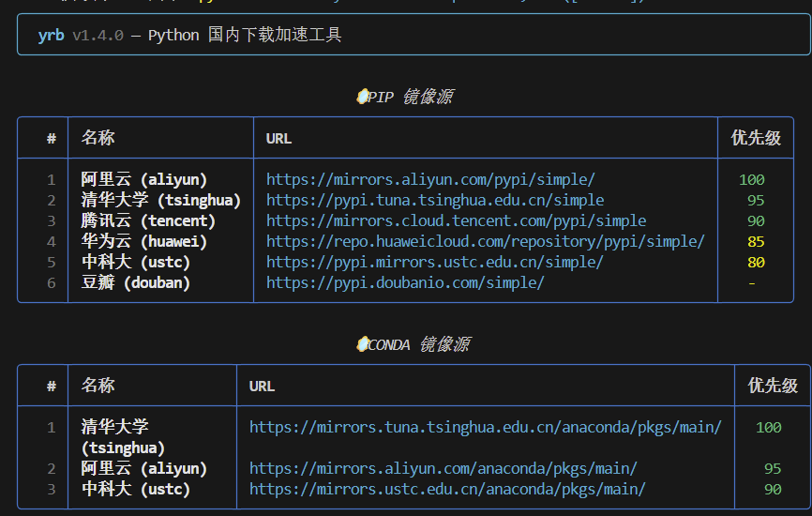The height and width of the screenshot is (516, 812).
Task: Click the URL header of the CONDA table
Action: [x=262, y=387]
